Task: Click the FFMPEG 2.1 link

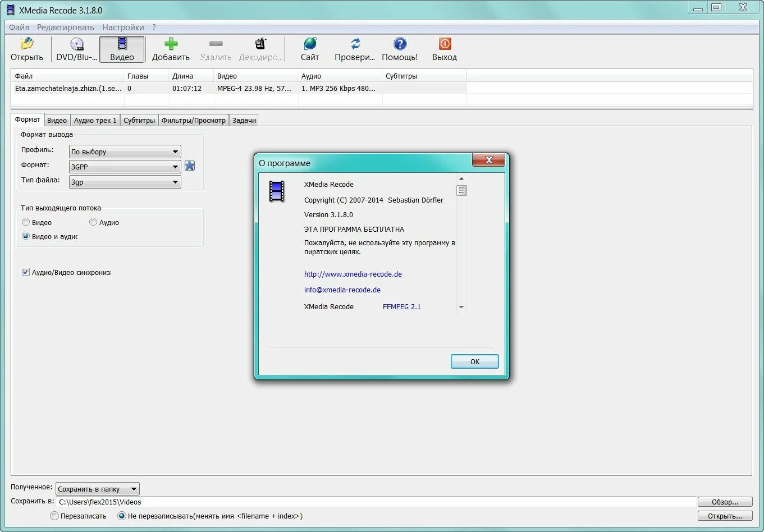Action: pyautogui.click(x=402, y=306)
